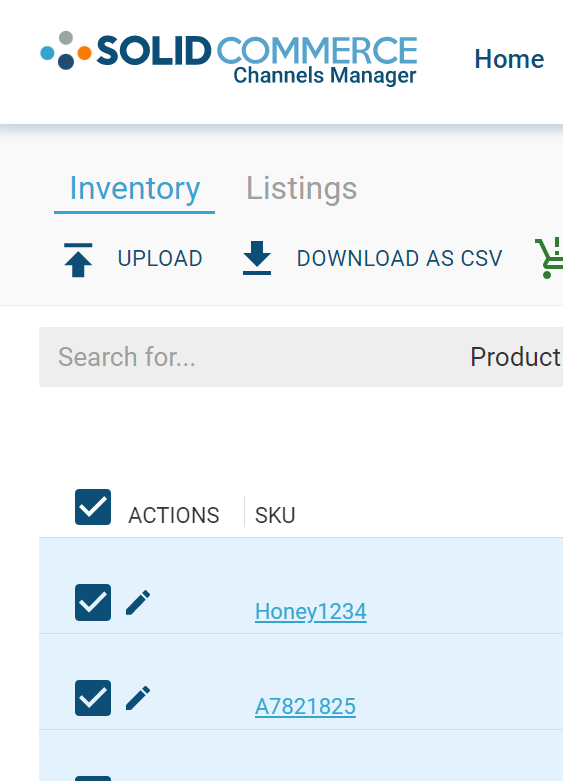Click the green shopping cart icon
The width and height of the screenshot is (563, 781).
(x=549, y=258)
